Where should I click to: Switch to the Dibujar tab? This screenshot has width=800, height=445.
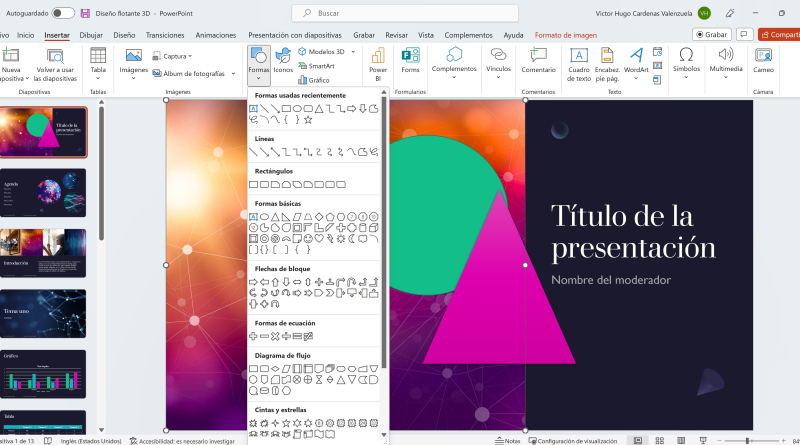pyautogui.click(x=91, y=35)
